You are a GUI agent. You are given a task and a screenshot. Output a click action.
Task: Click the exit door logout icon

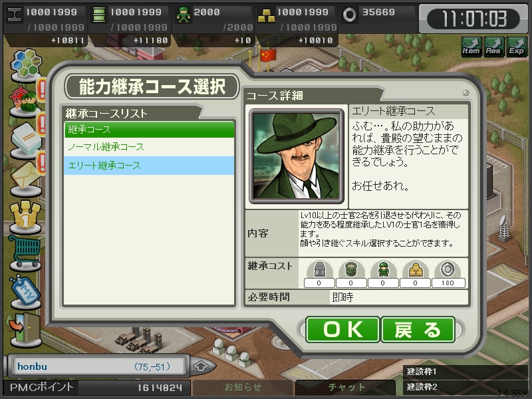25,329
